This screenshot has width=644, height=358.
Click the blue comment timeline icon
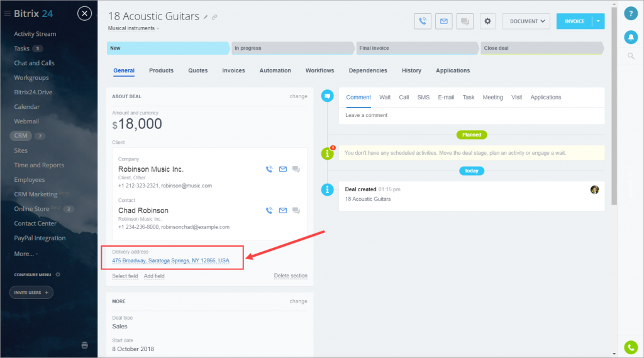point(327,96)
